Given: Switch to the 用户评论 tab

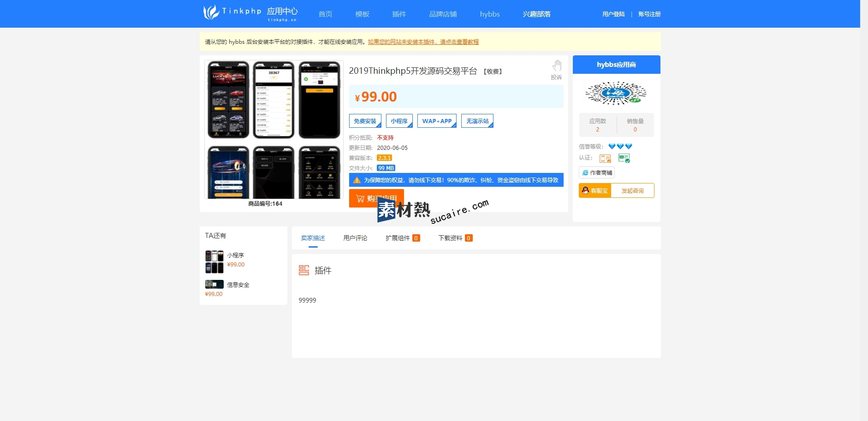Looking at the screenshot, I should 355,238.
